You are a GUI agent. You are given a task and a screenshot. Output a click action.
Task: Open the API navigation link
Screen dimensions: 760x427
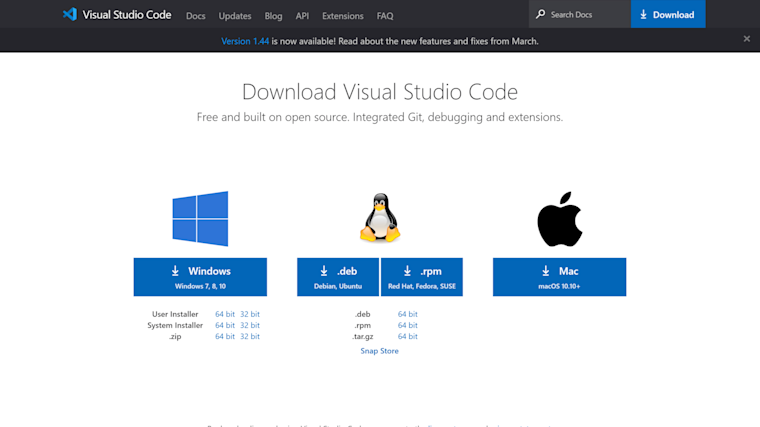[x=302, y=16]
